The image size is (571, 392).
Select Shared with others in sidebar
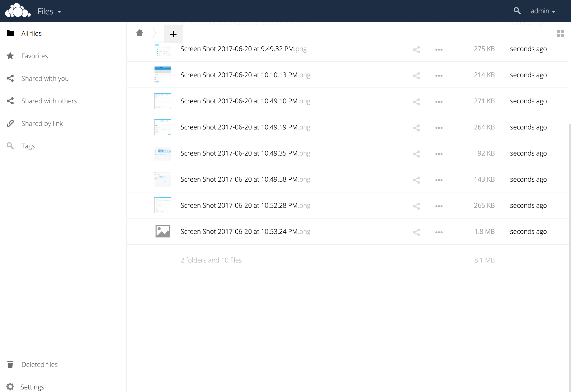pos(49,101)
